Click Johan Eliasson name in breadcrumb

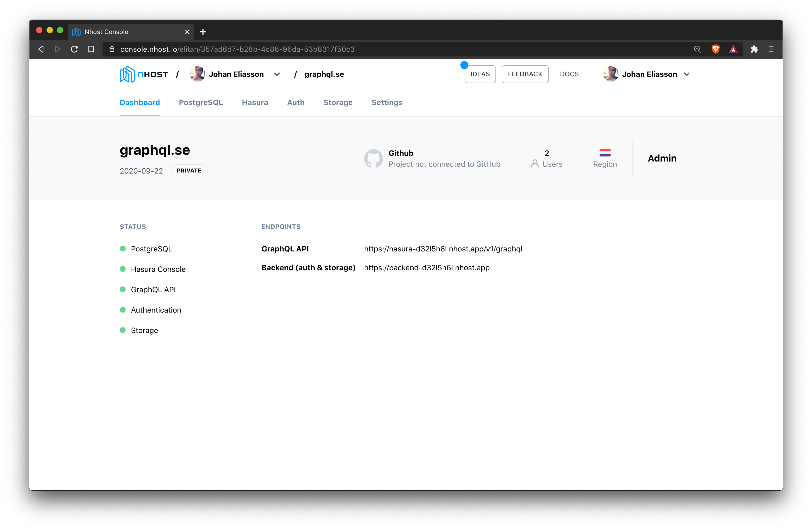click(236, 74)
